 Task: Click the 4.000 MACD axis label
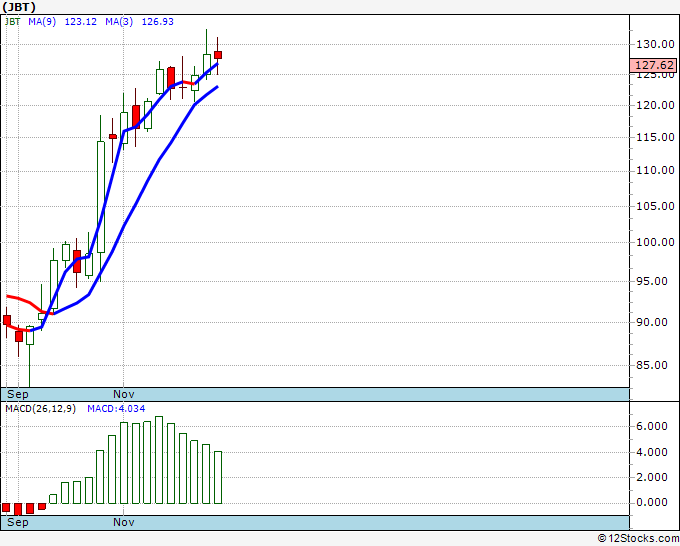tap(652, 452)
